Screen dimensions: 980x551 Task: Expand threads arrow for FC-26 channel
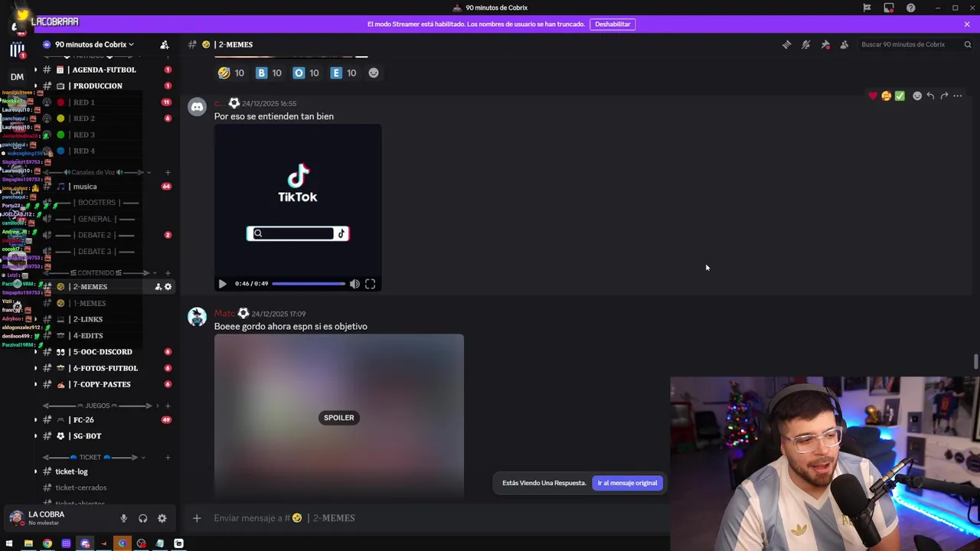[35, 420]
